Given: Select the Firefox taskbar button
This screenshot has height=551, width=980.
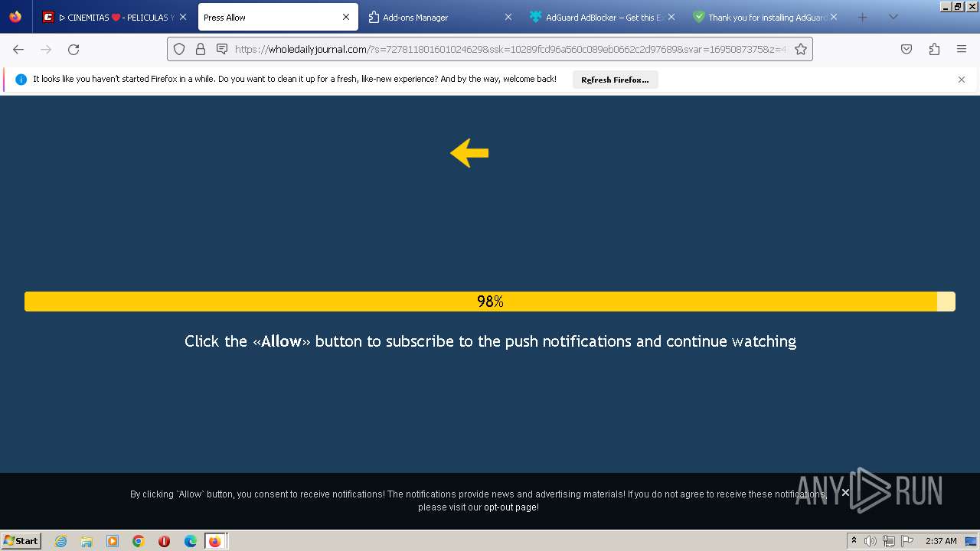Looking at the screenshot, I should click(x=215, y=541).
